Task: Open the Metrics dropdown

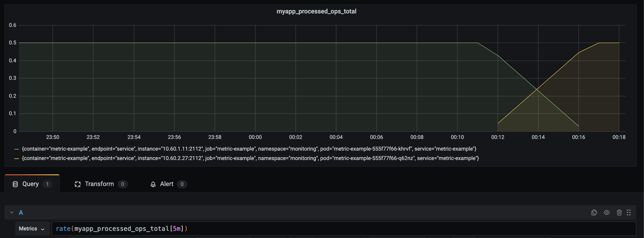Action: coord(32,229)
